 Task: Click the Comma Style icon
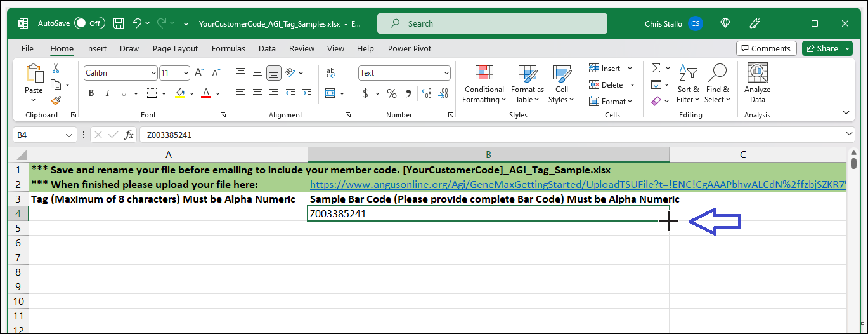(408, 93)
